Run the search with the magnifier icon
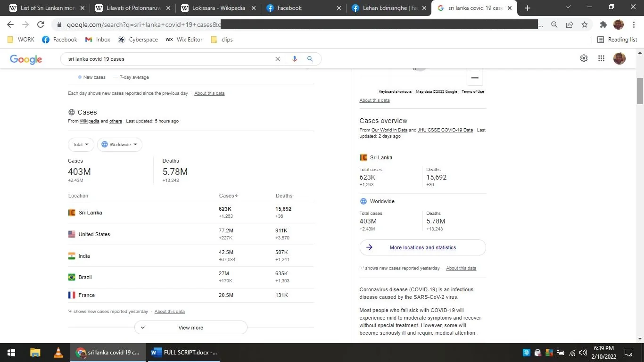Screen dimensions: 644x362 click(310, 59)
